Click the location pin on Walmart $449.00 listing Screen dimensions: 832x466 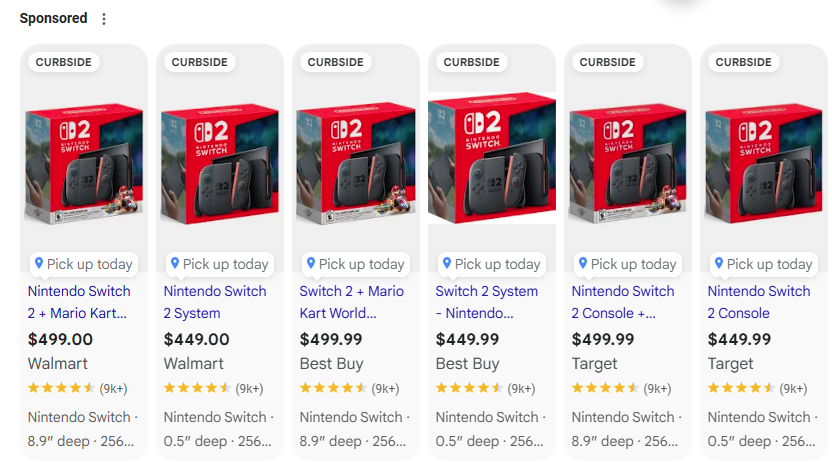tap(175, 263)
